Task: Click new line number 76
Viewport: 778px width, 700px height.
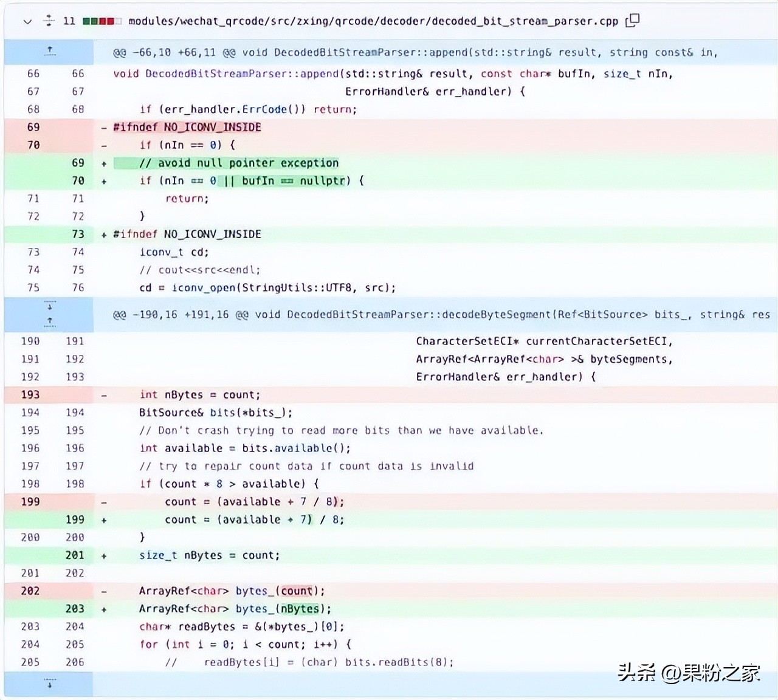Action: [78, 288]
